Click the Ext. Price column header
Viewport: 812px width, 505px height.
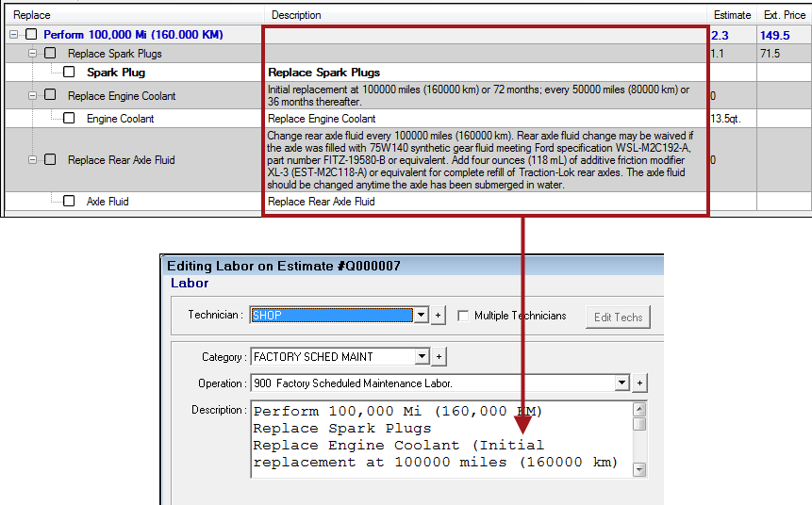coord(784,15)
